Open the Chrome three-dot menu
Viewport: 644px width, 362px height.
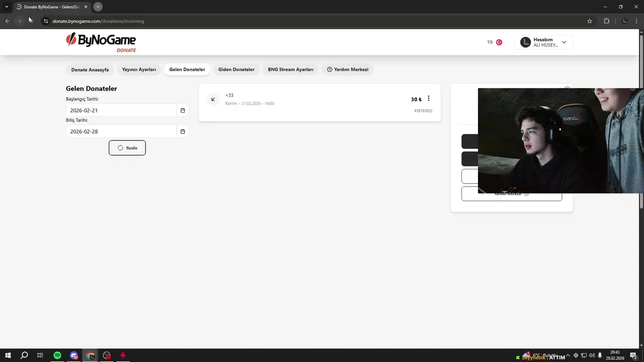[637, 21]
